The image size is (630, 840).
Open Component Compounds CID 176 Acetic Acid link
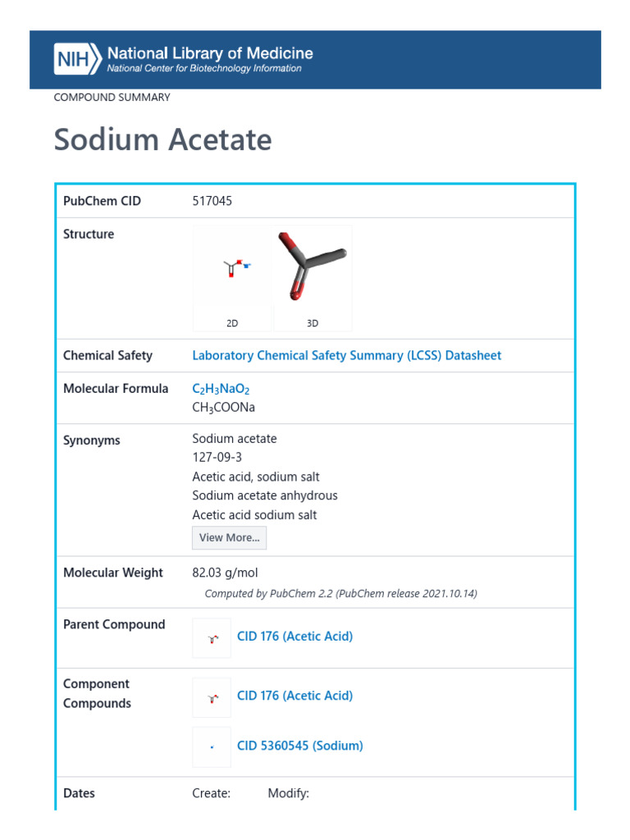[x=294, y=696]
